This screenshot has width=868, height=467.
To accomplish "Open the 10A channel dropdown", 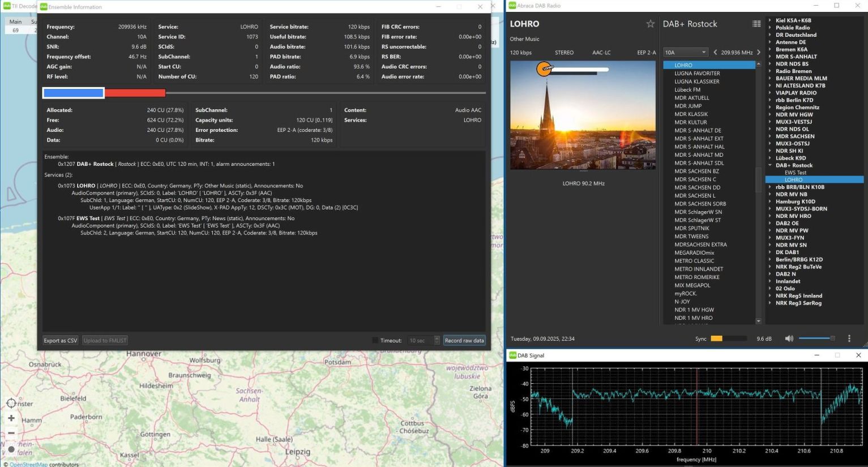I will [x=685, y=53].
